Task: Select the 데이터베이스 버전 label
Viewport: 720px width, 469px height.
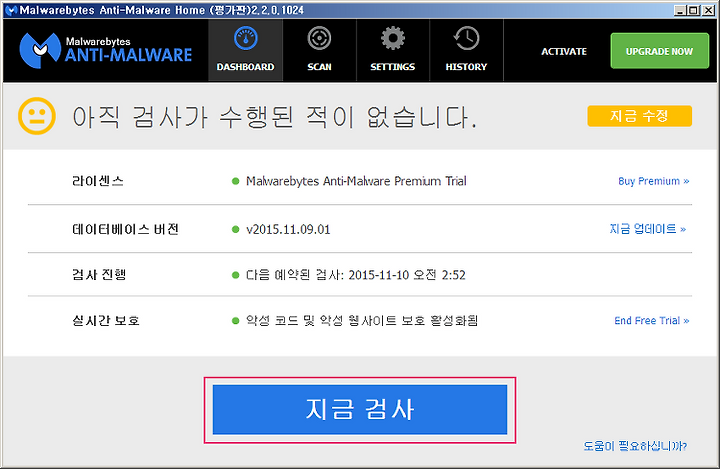Action: 125,229
